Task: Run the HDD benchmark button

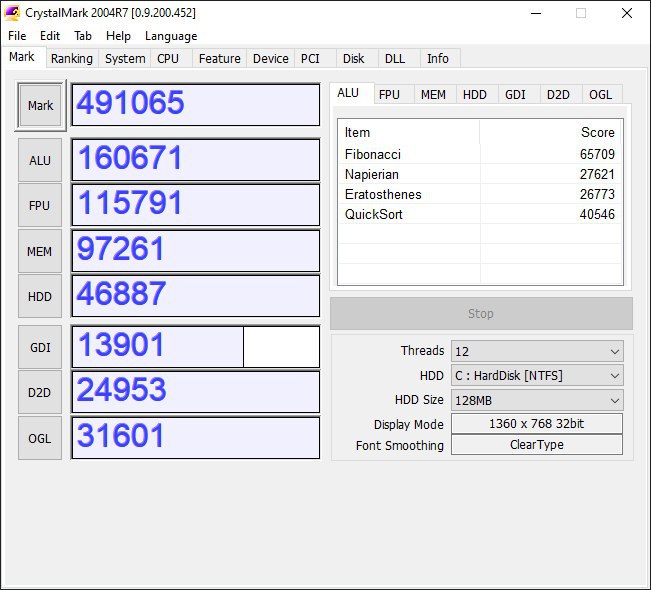Action: [40, 296]
